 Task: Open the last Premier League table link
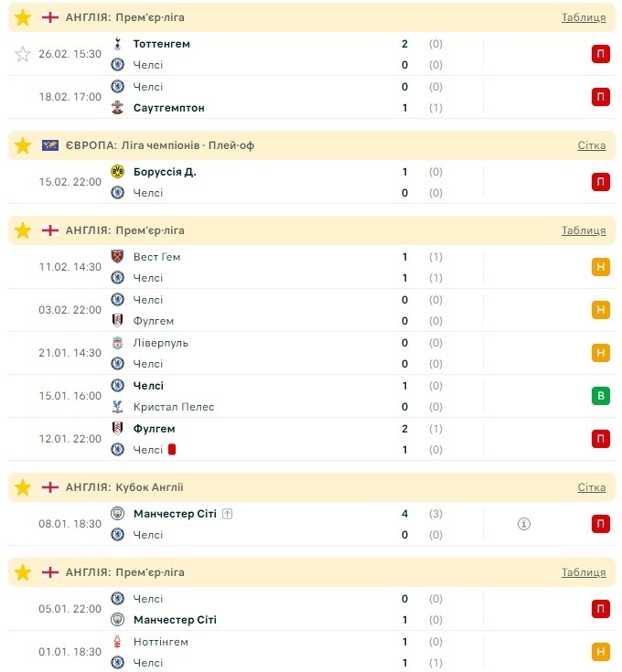(x=583, y=572)
